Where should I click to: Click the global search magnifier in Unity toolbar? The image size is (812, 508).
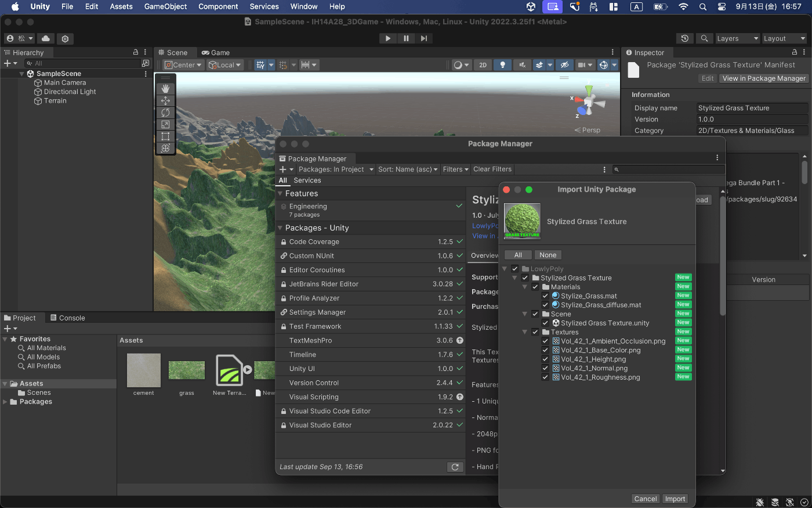tap(704, 38)
